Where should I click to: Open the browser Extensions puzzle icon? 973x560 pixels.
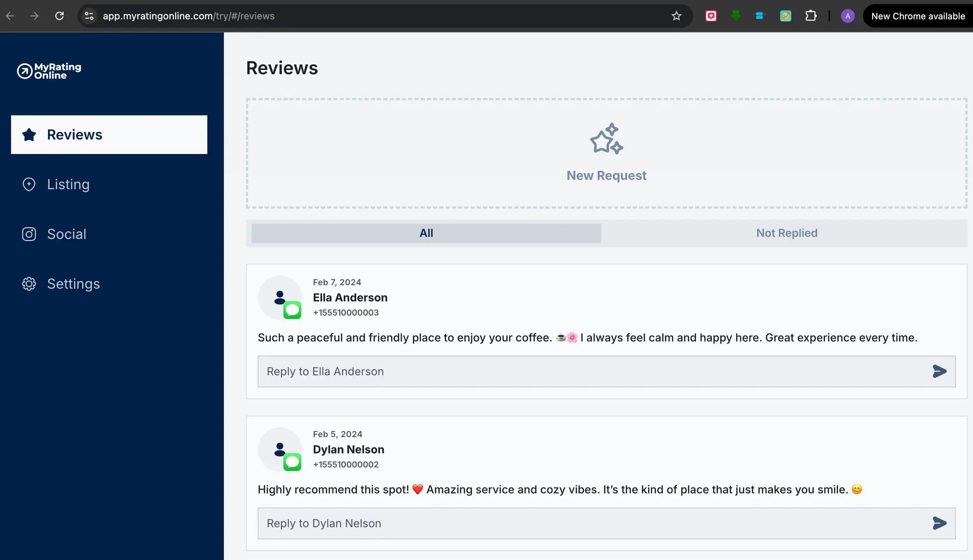point(811,16)
